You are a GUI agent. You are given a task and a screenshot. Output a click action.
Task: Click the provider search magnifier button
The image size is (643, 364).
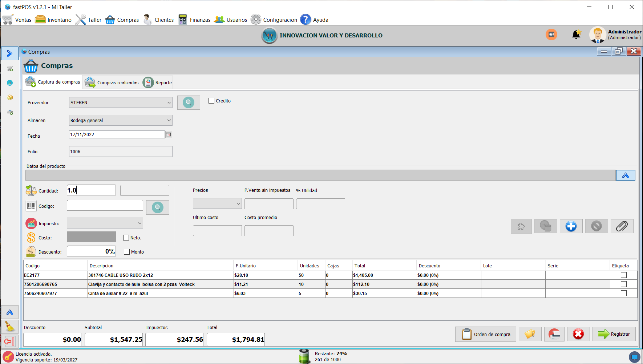(x=188, y=102)
